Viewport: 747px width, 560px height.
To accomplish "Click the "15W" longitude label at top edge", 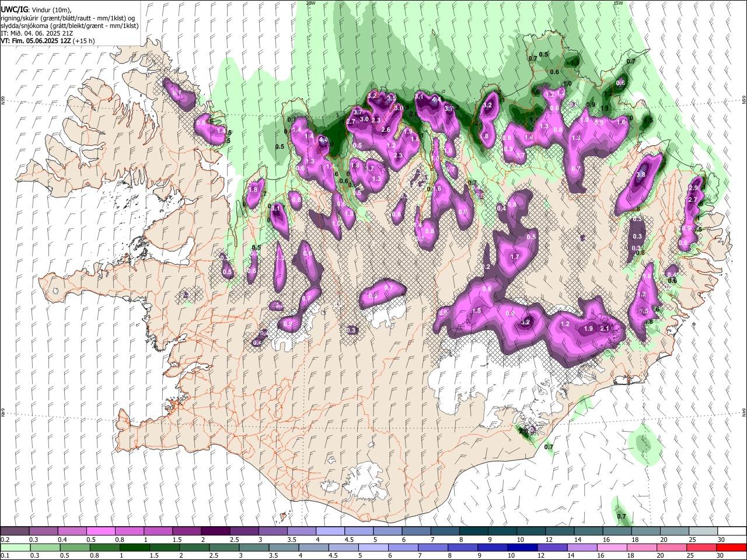I will (618, 3).
